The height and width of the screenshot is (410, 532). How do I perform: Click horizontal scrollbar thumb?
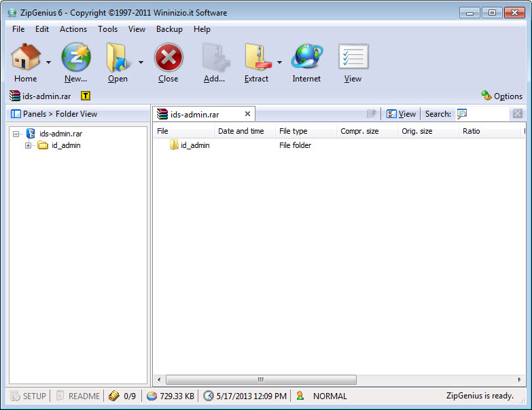pos(261,379)
